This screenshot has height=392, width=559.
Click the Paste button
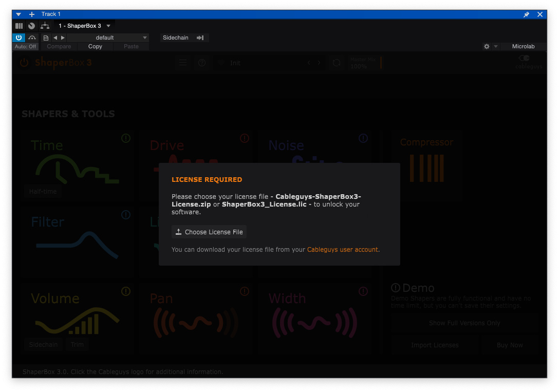[x=131, y=46]
